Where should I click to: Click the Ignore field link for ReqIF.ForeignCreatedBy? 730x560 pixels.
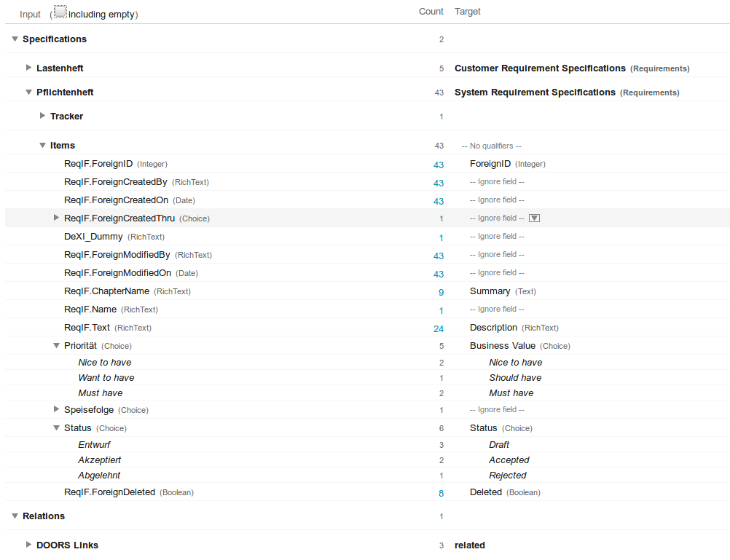(x=496, y=181)
